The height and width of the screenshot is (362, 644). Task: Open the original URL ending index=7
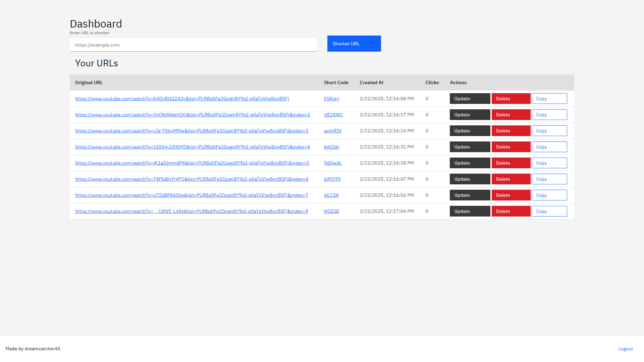tap(192, 195)
